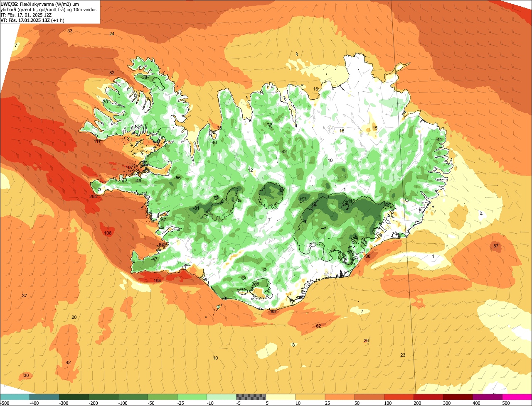Click the pale yellow 5 to 10 swatch
Screen dimensions: 532x406
click(x=281, y=397)
